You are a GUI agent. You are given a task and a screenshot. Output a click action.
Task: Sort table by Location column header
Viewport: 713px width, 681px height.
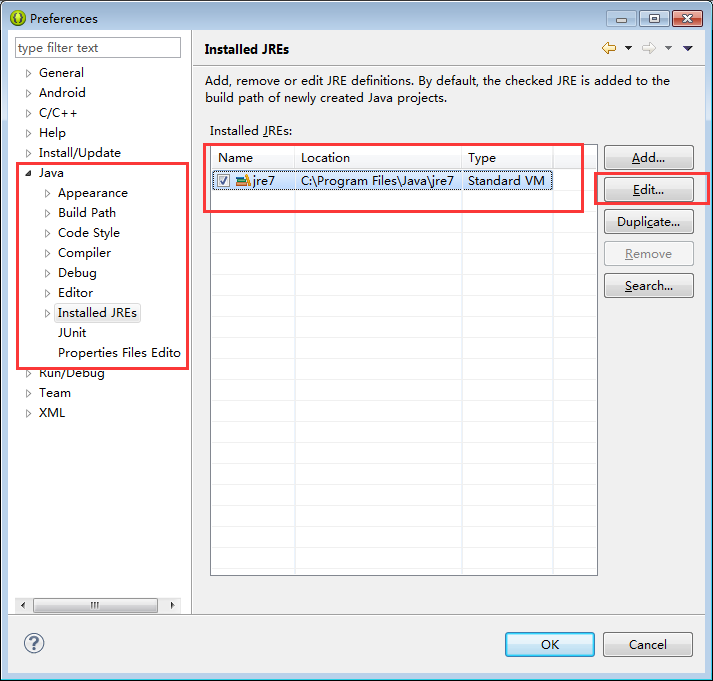[378, 158]
